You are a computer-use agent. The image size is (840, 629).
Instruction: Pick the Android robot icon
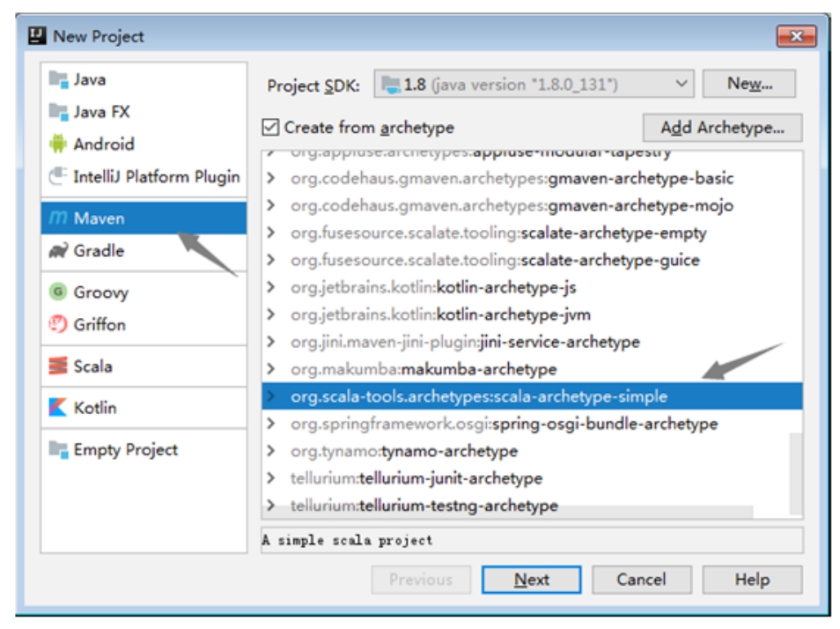(x=58, y=144)
